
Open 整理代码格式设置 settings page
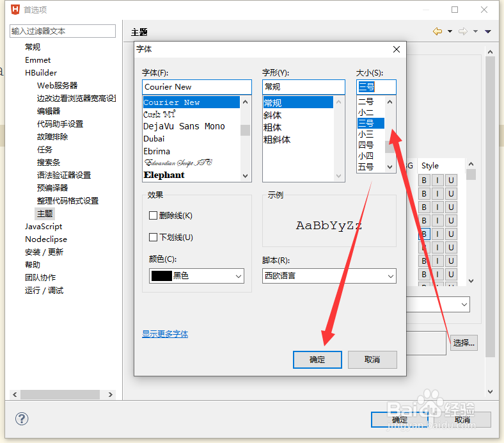(68, 201)
